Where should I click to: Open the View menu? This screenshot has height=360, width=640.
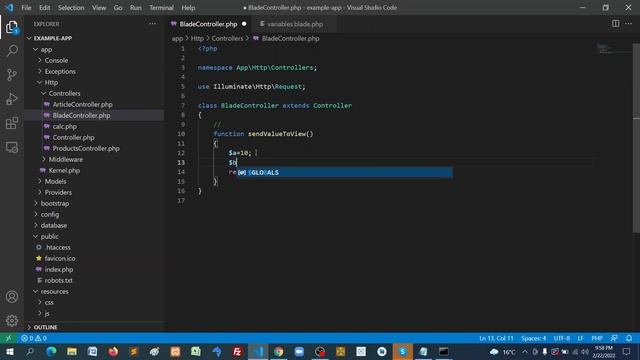pos(99,8)
